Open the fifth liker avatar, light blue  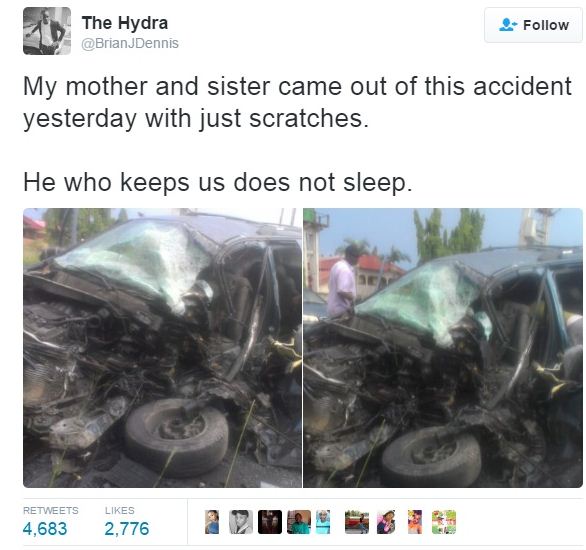point(323,522)
